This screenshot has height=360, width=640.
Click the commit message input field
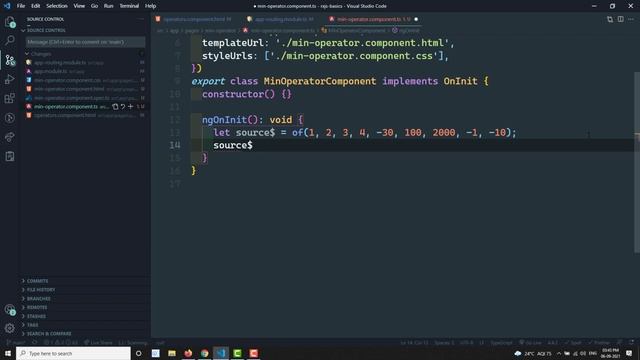[x=85, y=42]
